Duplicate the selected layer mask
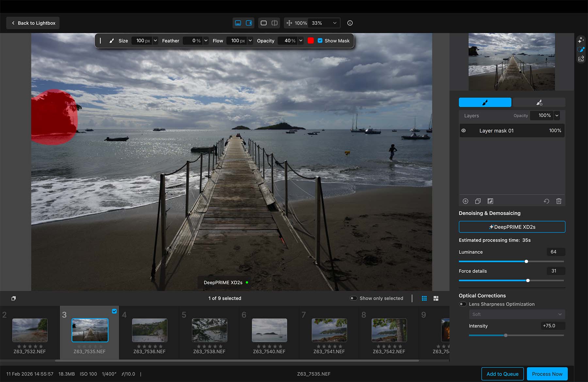Image resolution: width=588 pixels, height=382 pixels. (478, 201)
